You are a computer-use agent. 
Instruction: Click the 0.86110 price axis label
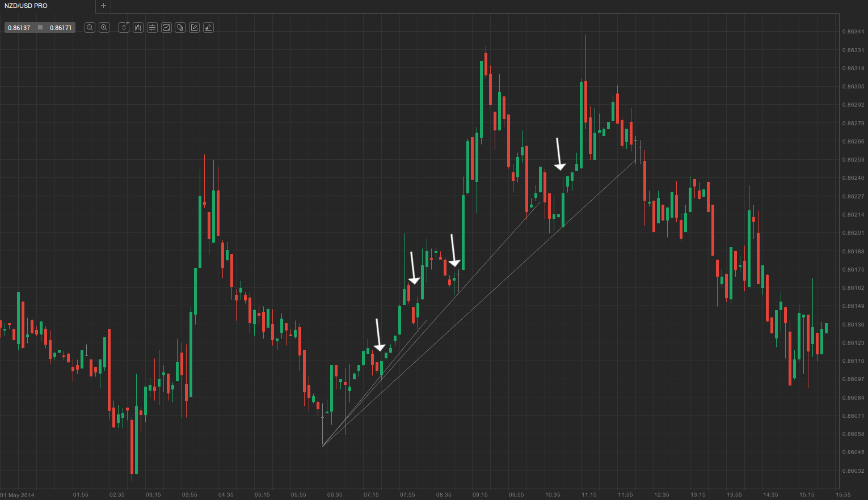853,361
